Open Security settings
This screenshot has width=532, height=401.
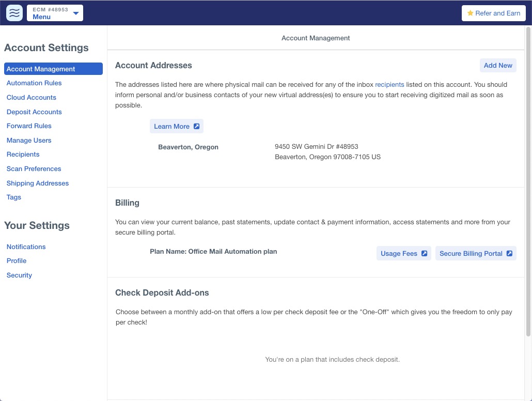click(x=19, y=275)
